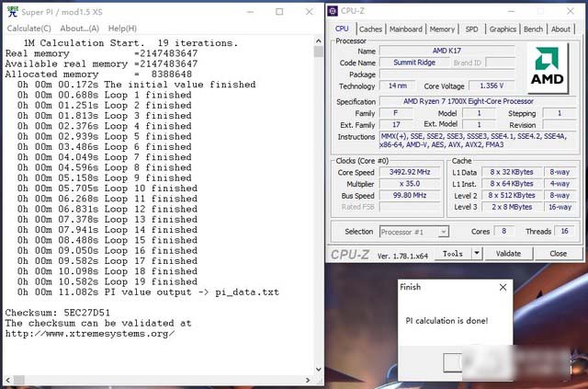
Task: Select the Graphics tab
Action: (x=503, y=29)
